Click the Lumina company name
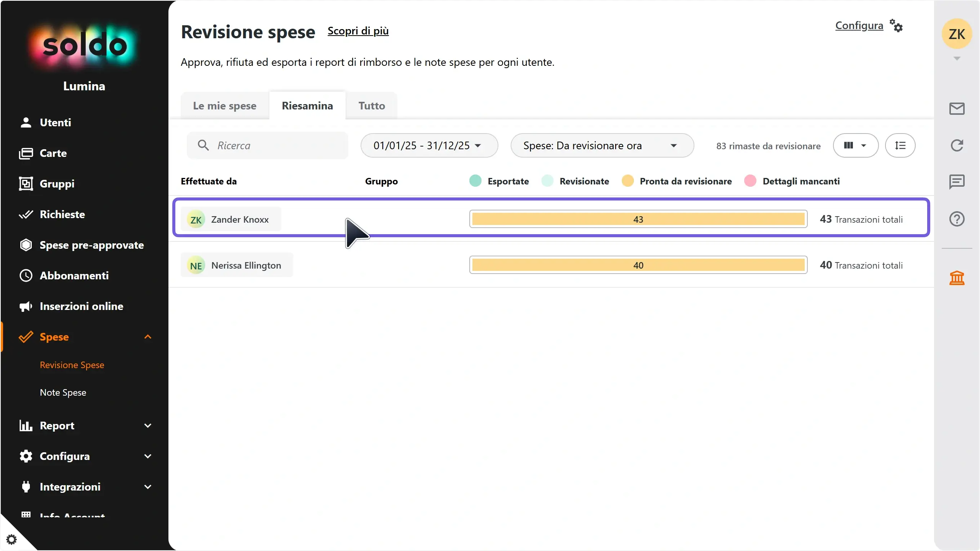The image size is (980, 551). (x=84, y=86)
